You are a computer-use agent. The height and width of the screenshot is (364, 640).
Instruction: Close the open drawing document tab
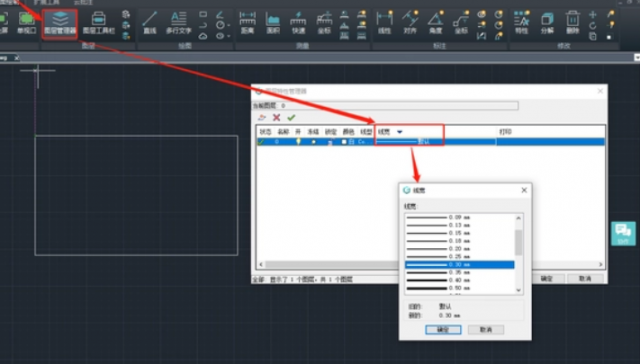[16, 58]
